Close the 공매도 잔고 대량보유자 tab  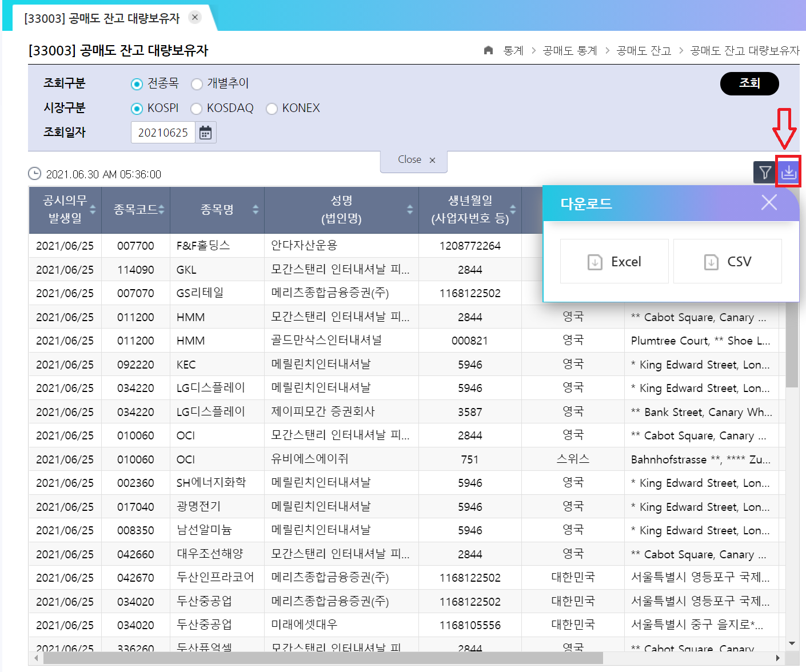tap(195, 17)
